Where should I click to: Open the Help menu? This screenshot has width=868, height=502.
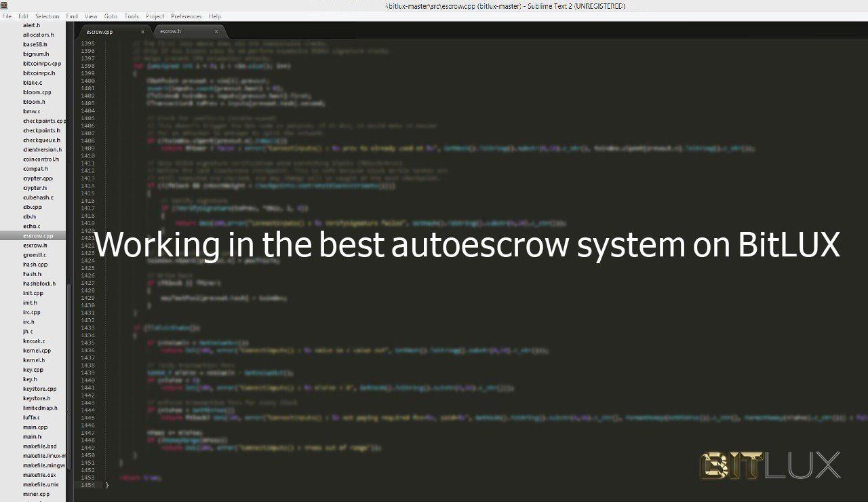click(215, 16)
